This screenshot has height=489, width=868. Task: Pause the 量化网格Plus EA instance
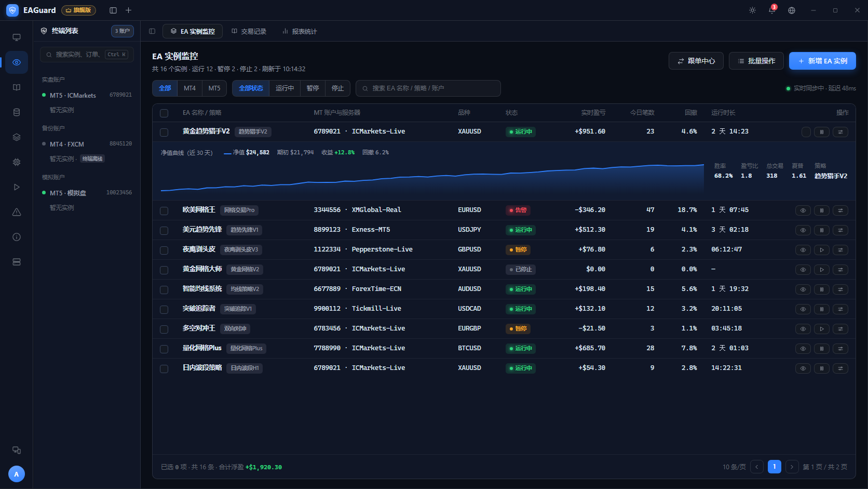(822, 349)
